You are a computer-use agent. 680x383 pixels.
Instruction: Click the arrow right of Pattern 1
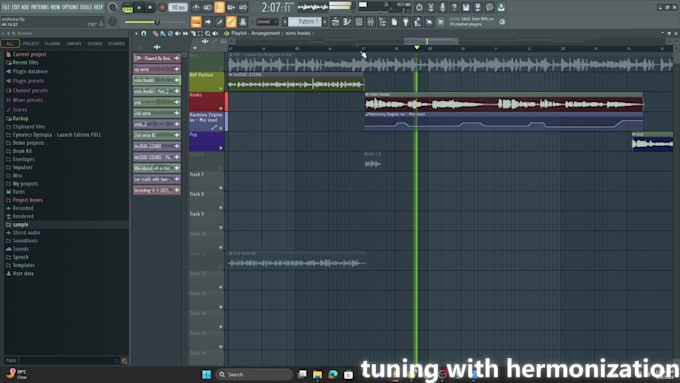[x=325, y=22]
